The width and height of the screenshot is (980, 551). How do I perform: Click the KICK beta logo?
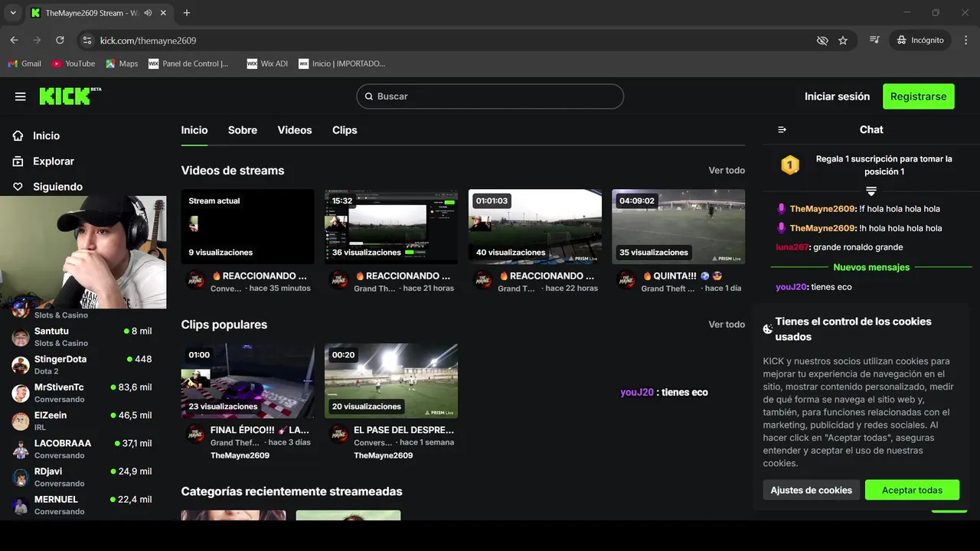coord(70,96)
